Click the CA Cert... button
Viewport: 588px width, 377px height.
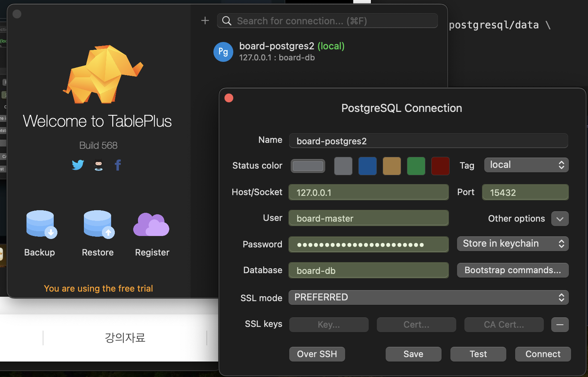coord(504,325)
